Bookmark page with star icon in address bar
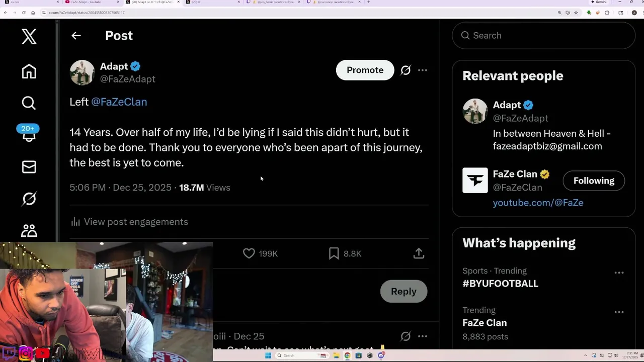Image resolution: width=644 pixels, height=362 pixels. 576,13
